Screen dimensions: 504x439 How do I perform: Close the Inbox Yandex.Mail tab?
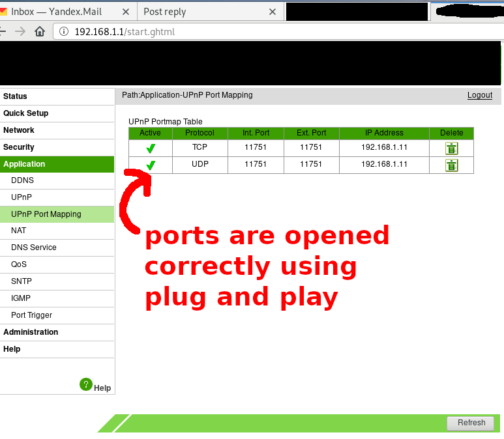(126, 12)
